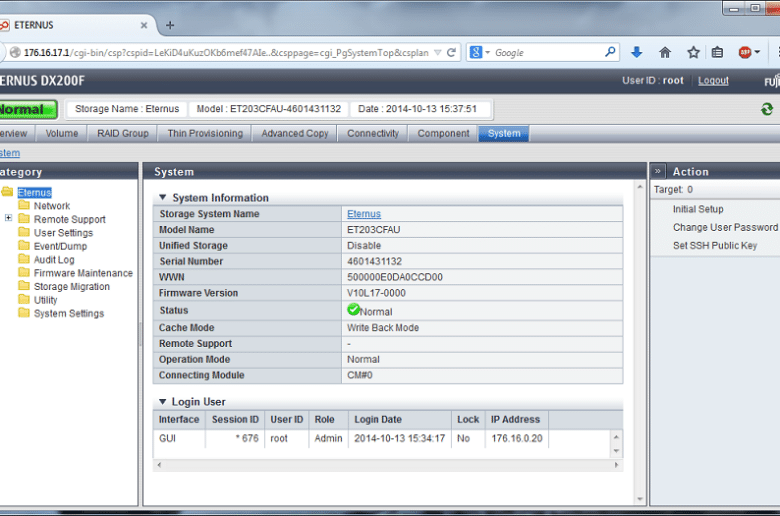The height and width of the screenshot is (516, 780).
Task: Select the System tab
Action: coord(504,133)
